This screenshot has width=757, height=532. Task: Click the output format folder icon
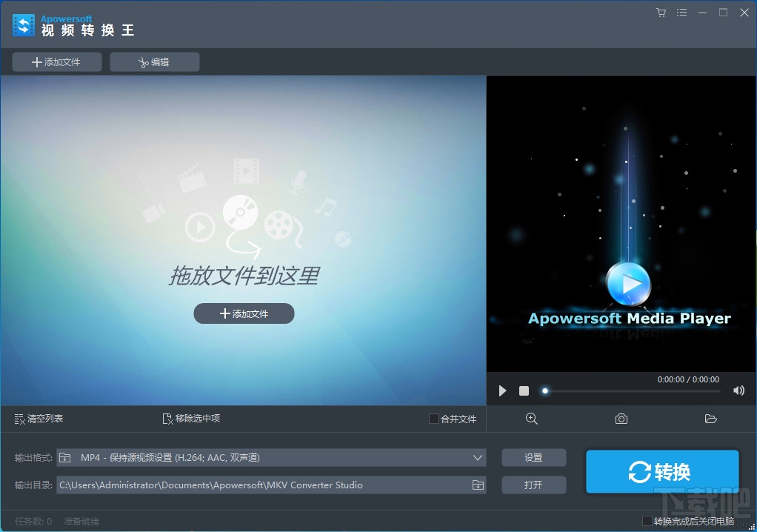(x=64, y=458)
